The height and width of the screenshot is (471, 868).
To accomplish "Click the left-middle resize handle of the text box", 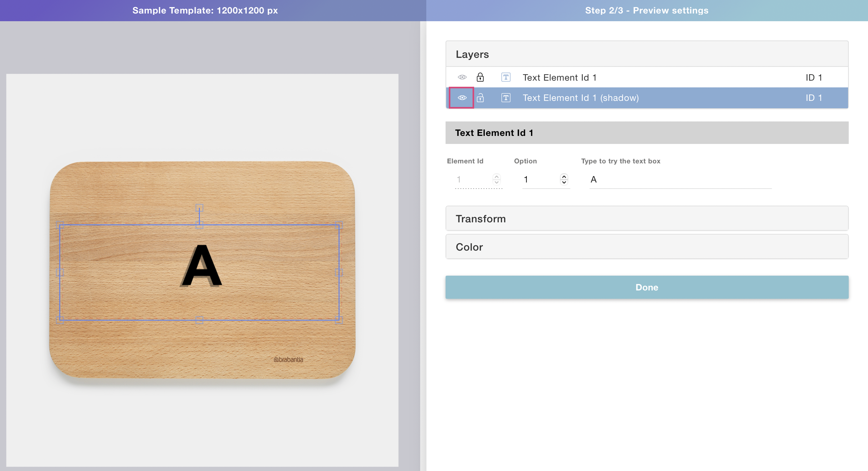I will point(60,272).
